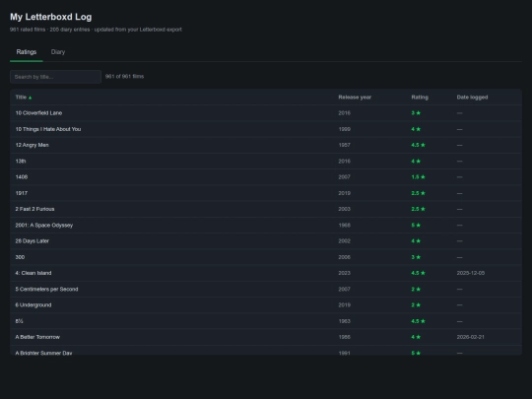The width and height of the screenshot is (532, 399).
Task: Select the 1917 film title
Action: (22, 193)
